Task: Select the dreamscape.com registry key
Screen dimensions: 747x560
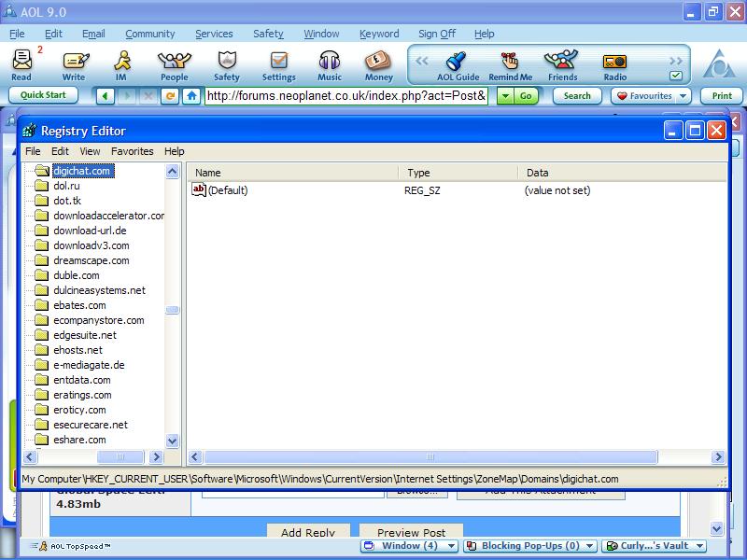Action: pyautogui.click(x=92, y=260)
